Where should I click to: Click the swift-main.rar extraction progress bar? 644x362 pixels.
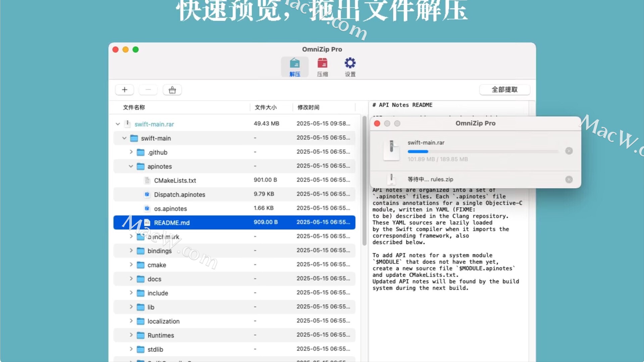click(x=483, y=152)
